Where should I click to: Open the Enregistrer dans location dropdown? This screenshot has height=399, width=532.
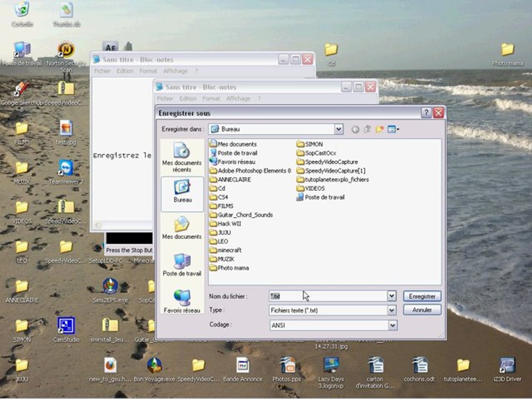pos(338,129)
